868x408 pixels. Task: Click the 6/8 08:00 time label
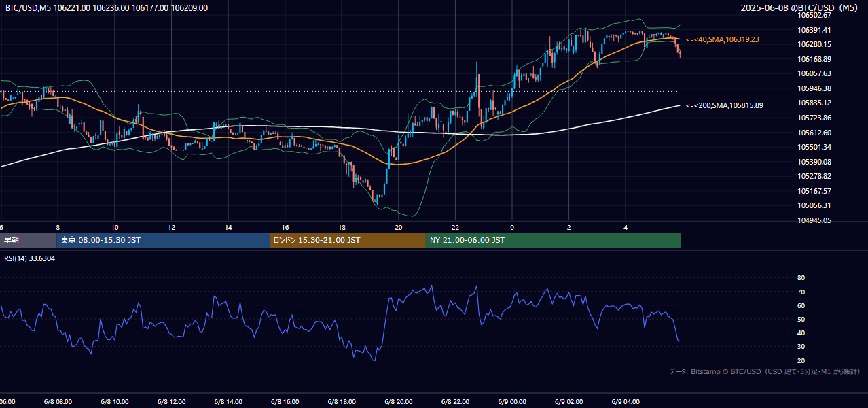(57, 401)
